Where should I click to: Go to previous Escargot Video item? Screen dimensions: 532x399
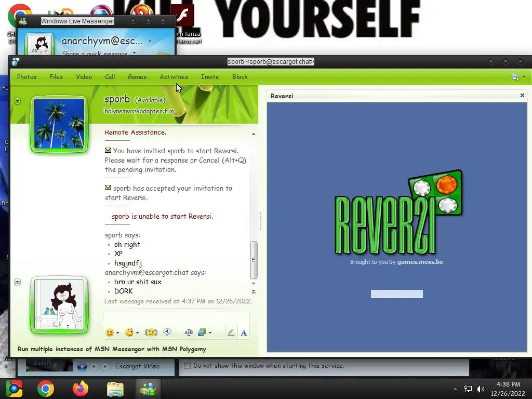click(94, 366)
